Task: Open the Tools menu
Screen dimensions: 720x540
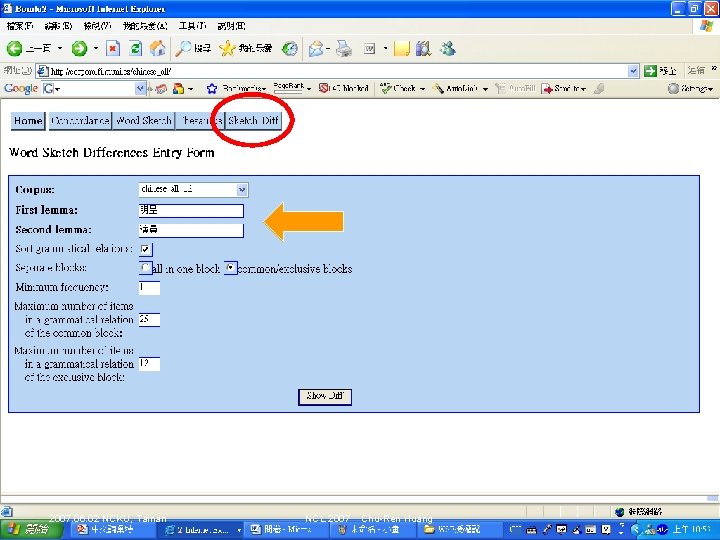Action: pos(192,26)
